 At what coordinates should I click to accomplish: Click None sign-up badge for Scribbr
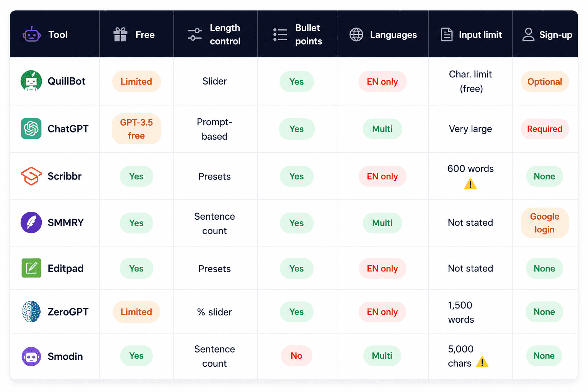click(x=544, y=176)
